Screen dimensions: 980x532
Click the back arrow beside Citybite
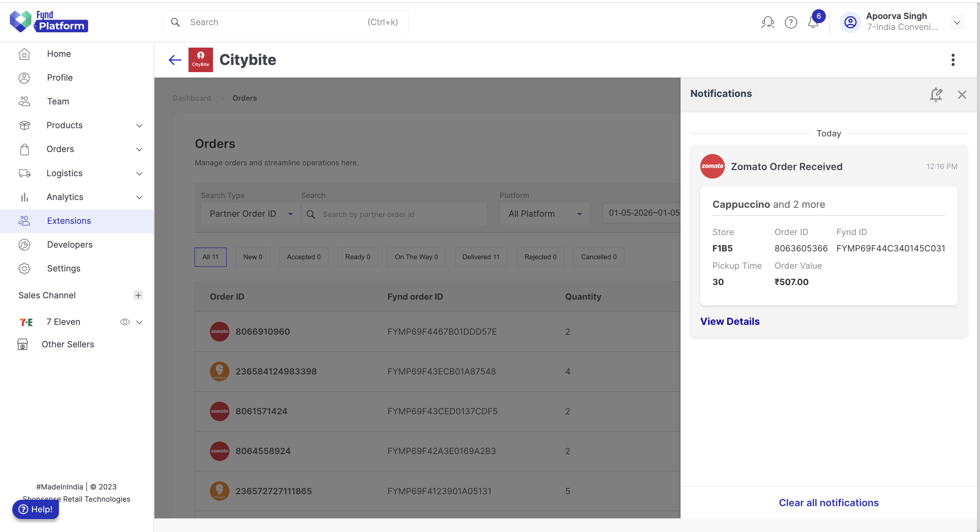click(175, 60)
